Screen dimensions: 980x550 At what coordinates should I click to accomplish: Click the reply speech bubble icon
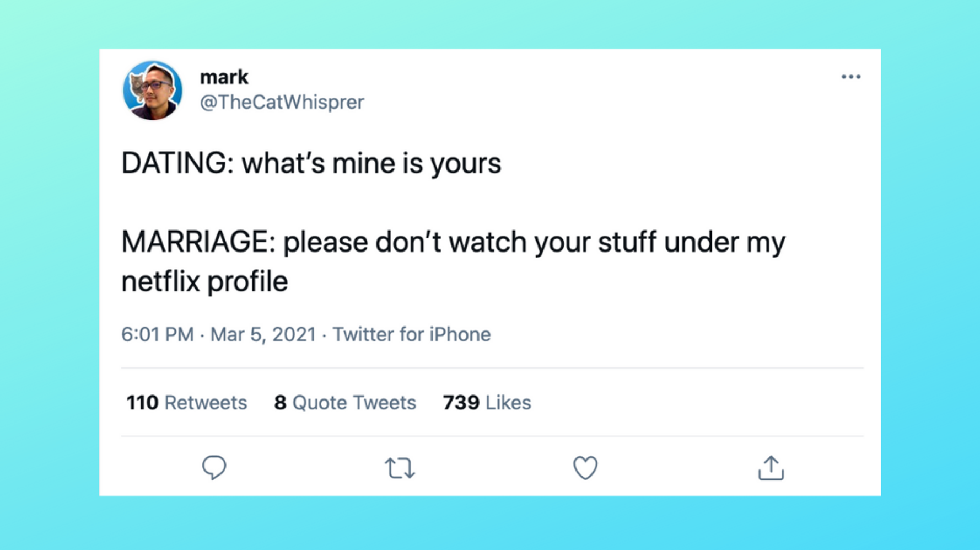click(214, 468)
